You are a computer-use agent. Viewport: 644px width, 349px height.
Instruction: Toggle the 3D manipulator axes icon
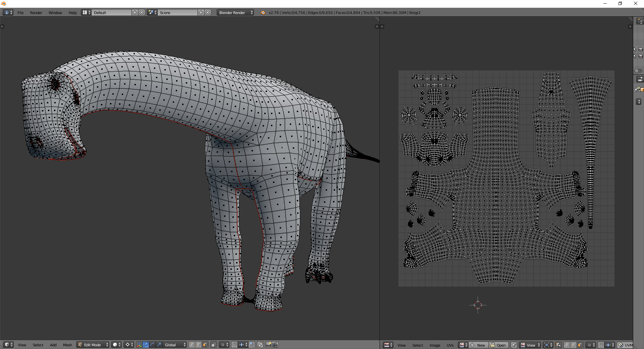139,345
